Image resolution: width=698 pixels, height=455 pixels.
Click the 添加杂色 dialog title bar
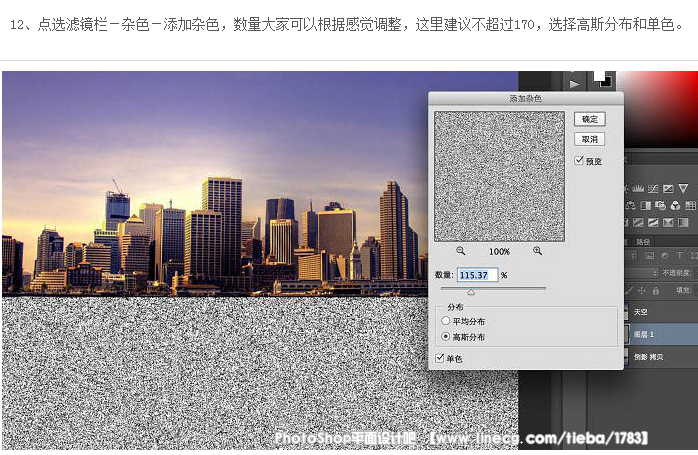point(525,98)
